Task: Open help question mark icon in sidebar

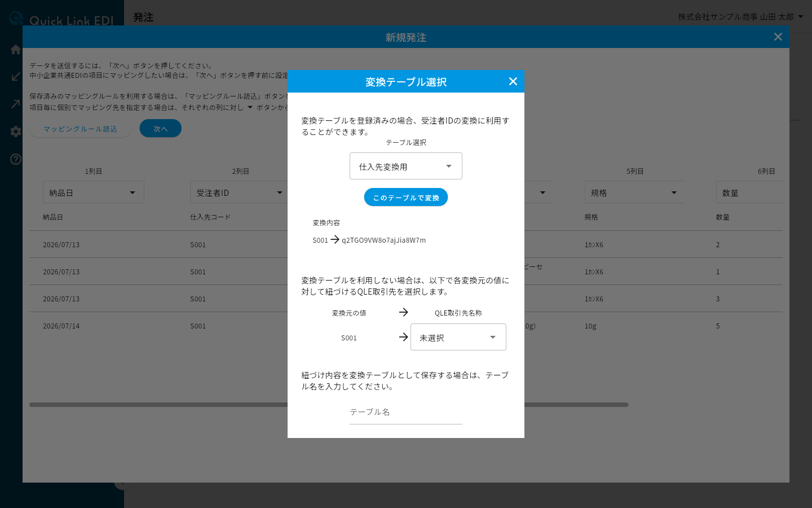Action: 16,159
